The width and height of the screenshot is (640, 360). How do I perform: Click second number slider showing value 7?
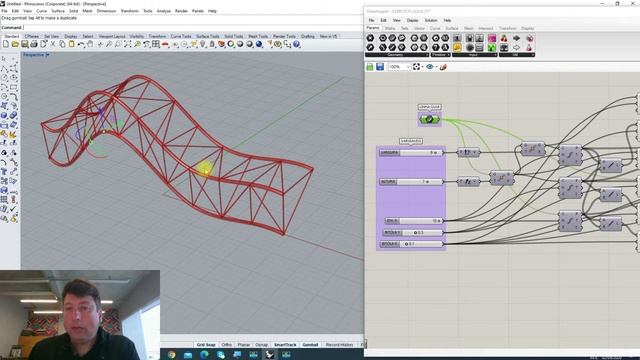(411, 181)
